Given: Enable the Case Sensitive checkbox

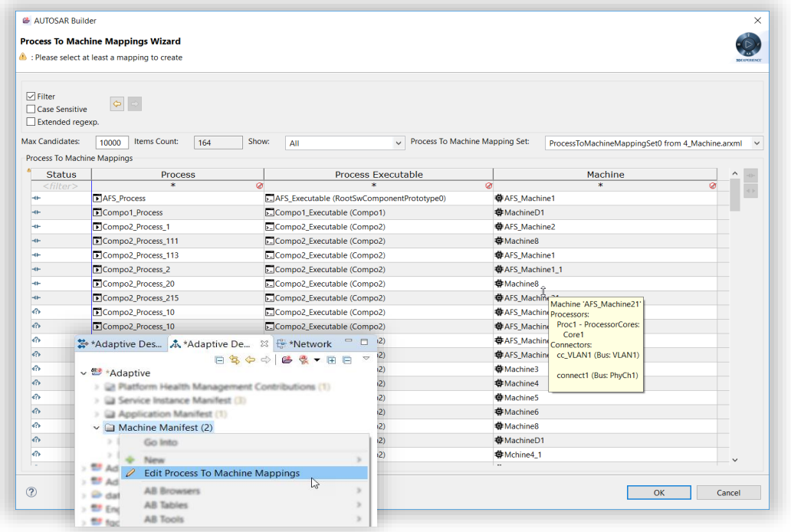Looking at the screenshot, I should pyautogui.click(x=31, y=109).
